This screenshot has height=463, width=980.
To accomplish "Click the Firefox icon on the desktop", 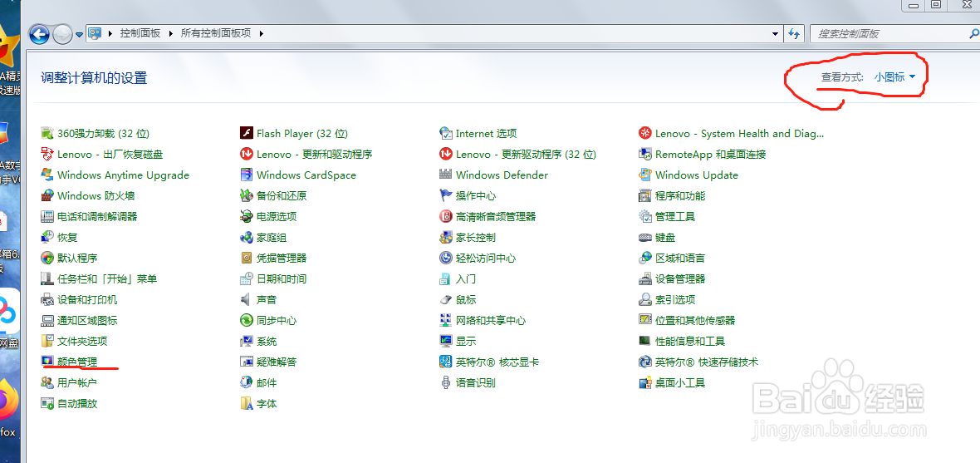I will [x=9, y=401].
